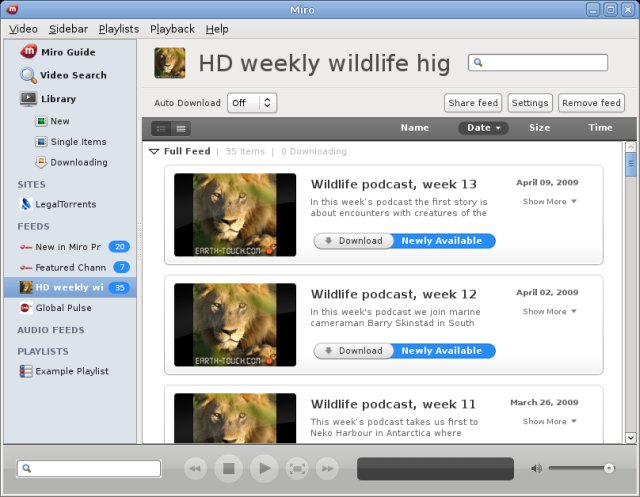Click the fast forward next button
The width and height of the screenshot is (640, 497).
tap(327, 468)
